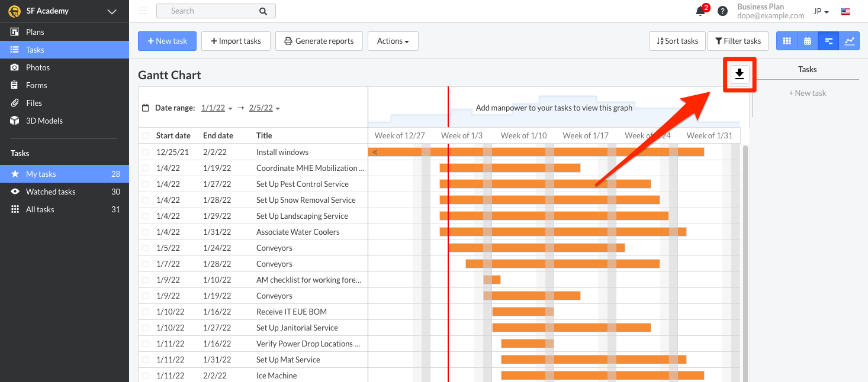The image size is (868, 382).
Task: Click into the Search input field
Action: pyautogui.click(x=208, y=11)
